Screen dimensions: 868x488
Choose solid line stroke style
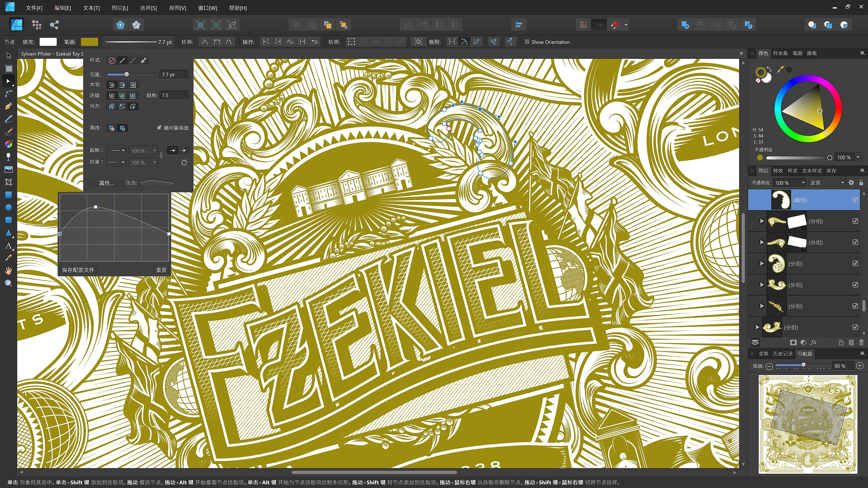tap(122, 60)
